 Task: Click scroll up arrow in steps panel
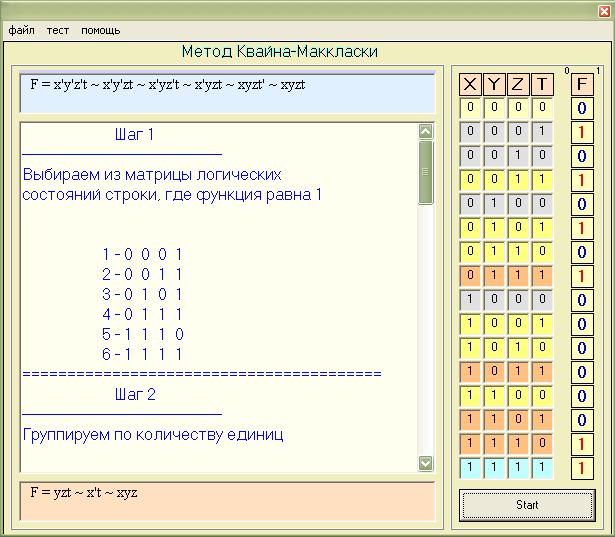pyautogui.click(x=426, y=131)
